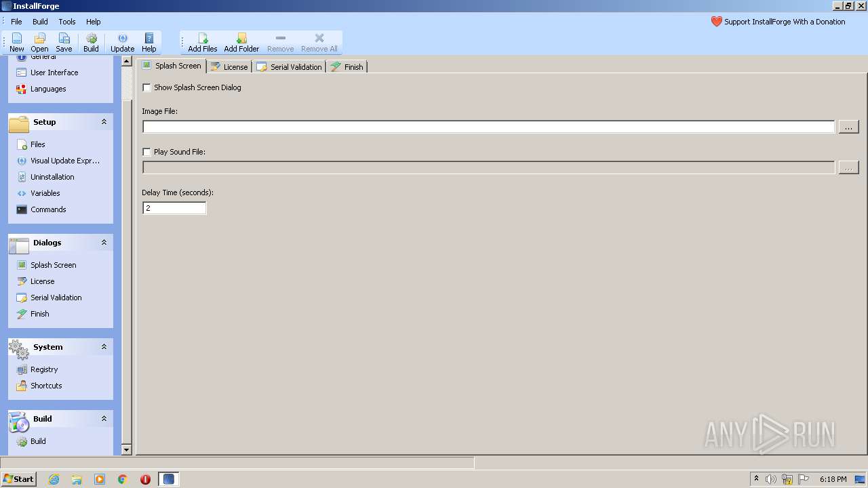Open Shortcuts under System
The height and width of the screenshot is (488, 868).
39,386
